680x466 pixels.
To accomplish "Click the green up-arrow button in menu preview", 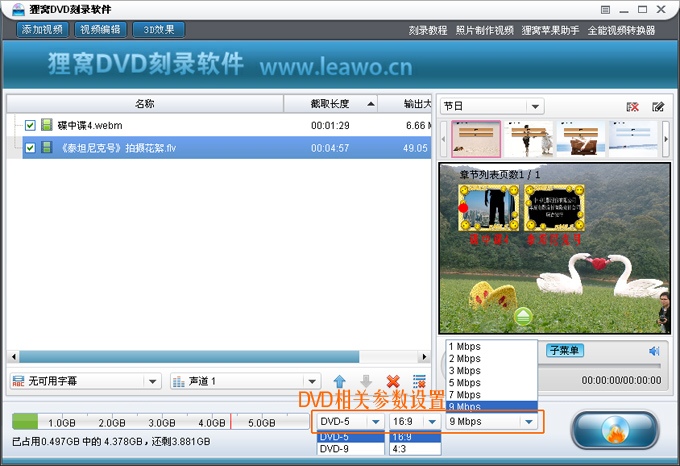I will click(x=523, y=316).
